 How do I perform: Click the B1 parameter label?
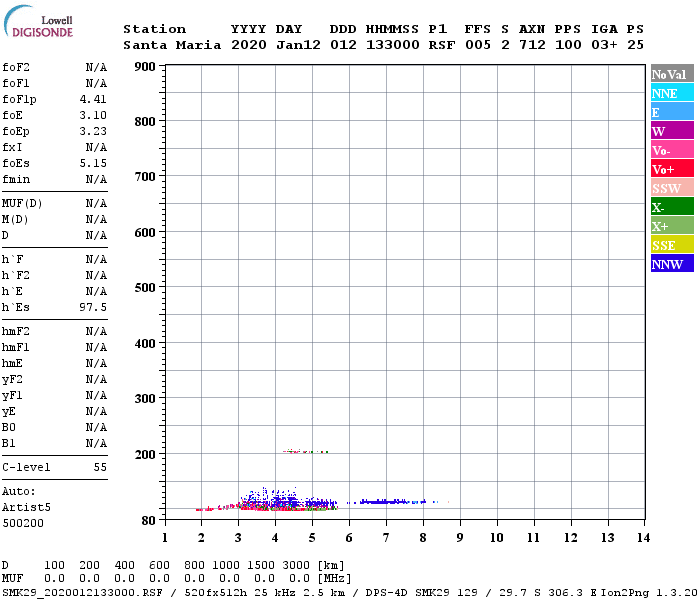coord(9,443)
